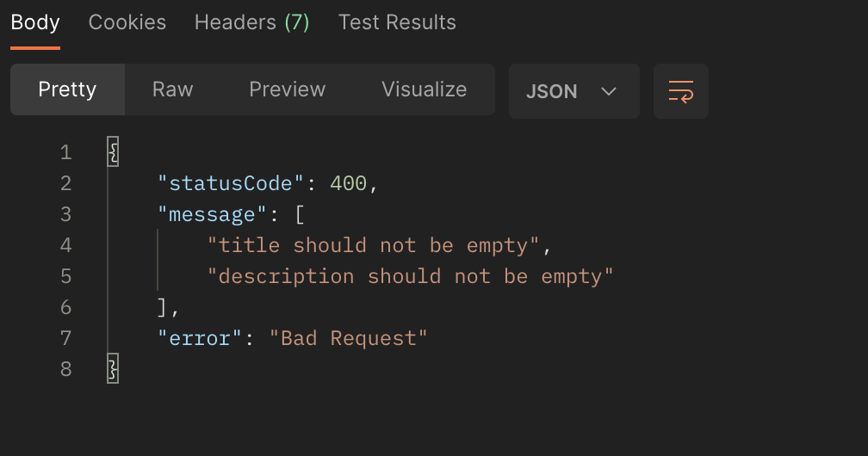
Task: Click the 400 status value
Action: coord(348,183)
